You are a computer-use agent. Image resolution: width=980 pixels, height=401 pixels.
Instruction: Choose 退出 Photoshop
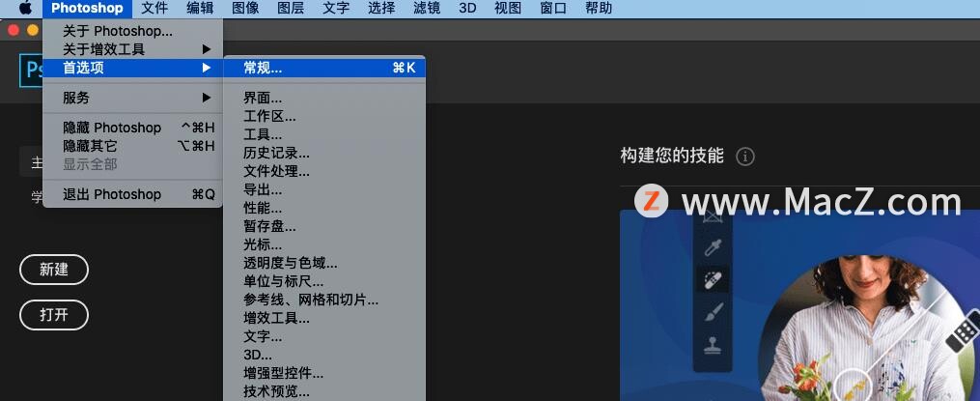pos(132,194)
